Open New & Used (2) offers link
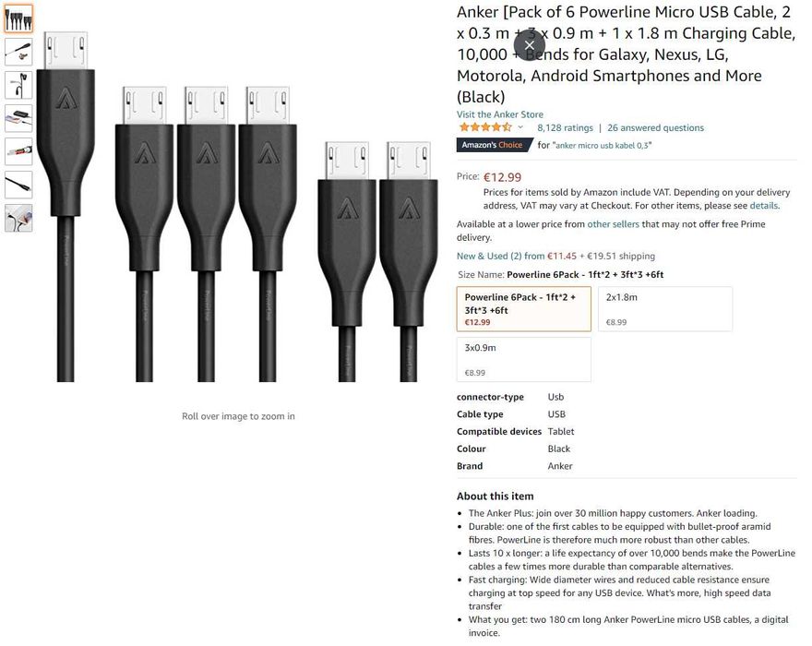 500,256
